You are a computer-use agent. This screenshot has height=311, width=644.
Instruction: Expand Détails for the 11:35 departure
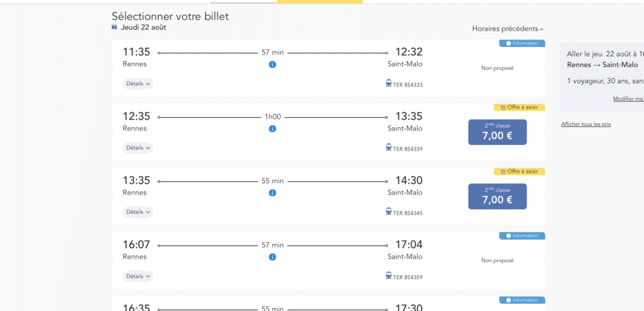[x=138, y=84]
